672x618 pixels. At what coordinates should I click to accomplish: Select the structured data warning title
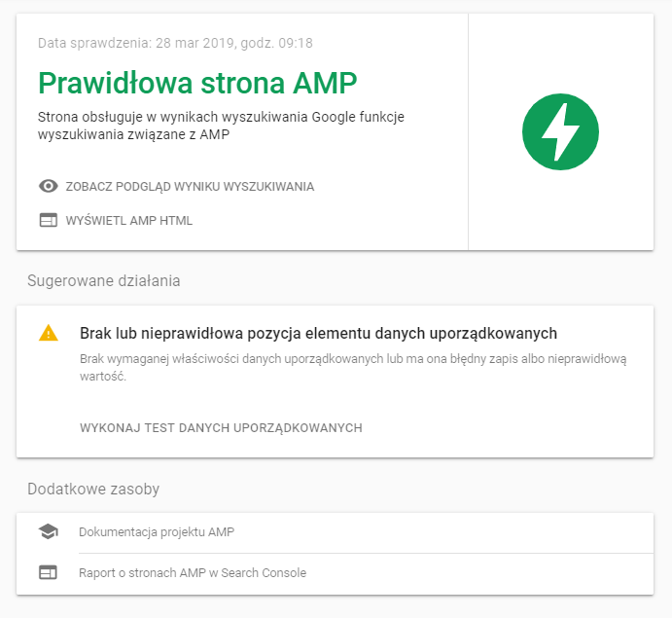point(318,333)
